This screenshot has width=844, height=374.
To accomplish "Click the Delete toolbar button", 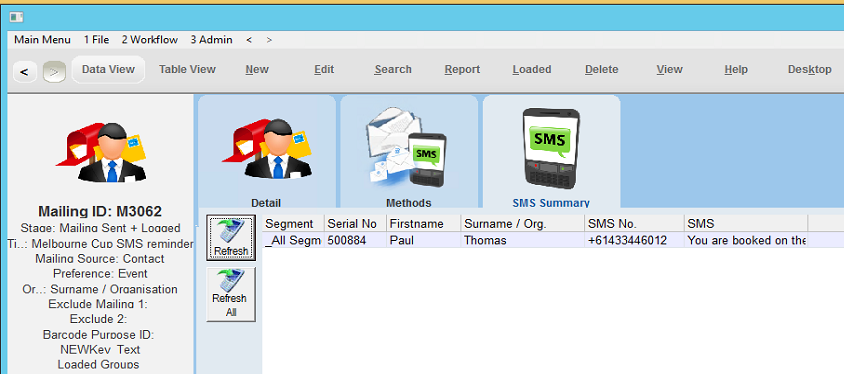I will pyautogui.click(x=602, y=69).
